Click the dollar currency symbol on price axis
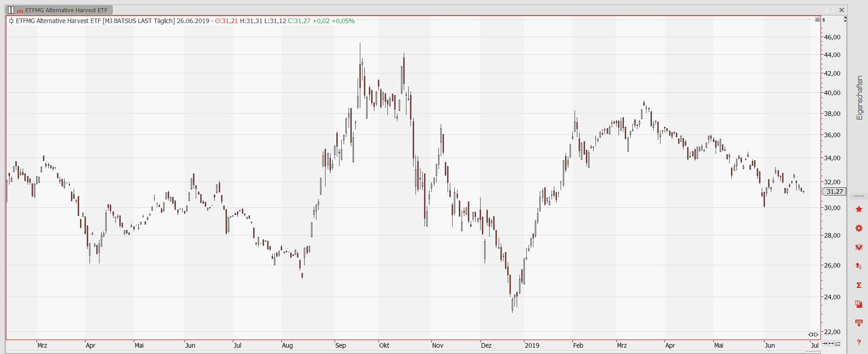868x354 pixels. [824, 20]
